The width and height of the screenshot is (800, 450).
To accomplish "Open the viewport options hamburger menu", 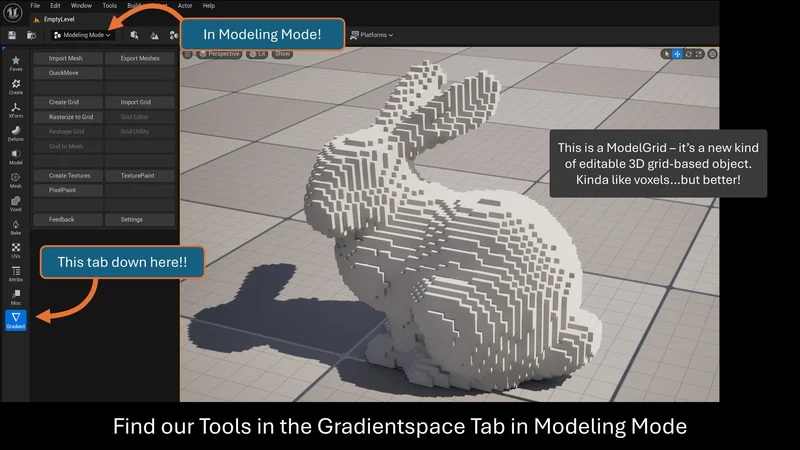I will click(x=188, y=54).
